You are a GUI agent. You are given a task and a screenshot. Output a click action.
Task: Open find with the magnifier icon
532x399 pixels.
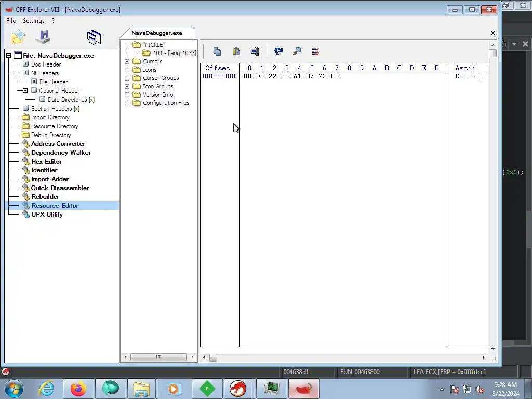point(297,51)
